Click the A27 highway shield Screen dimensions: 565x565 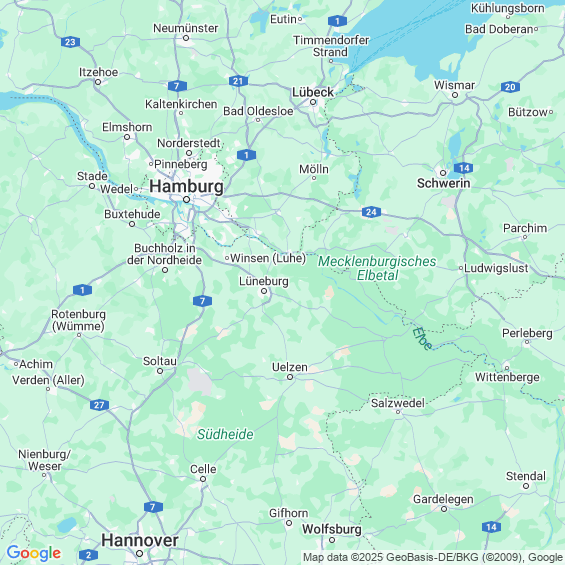click(99, 405)
